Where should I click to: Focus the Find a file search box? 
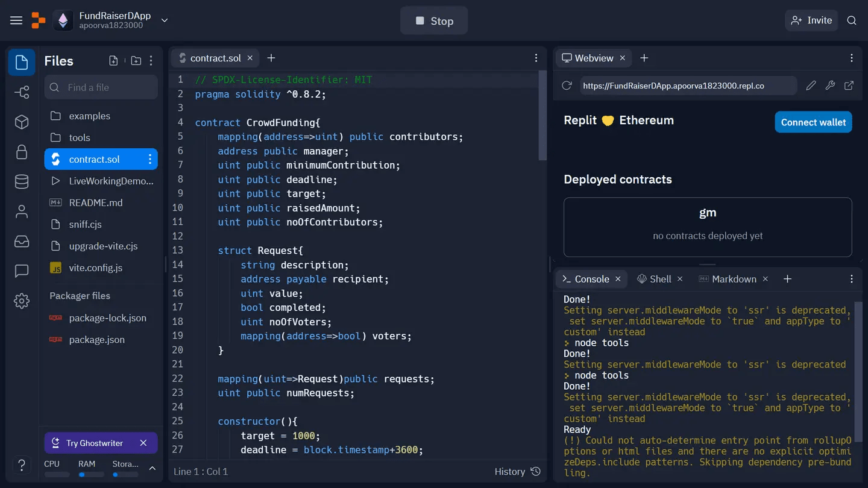[101, 87]
